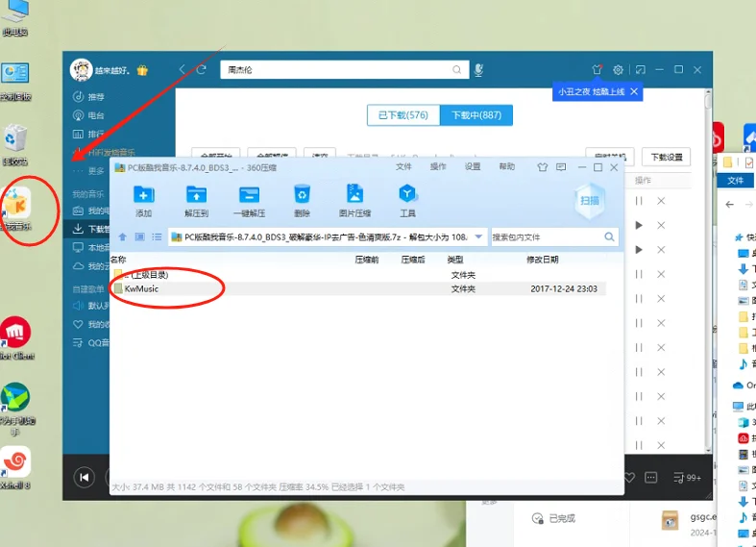
Task: Sort by the 类型 column header
Action: [x=455, y=260]
